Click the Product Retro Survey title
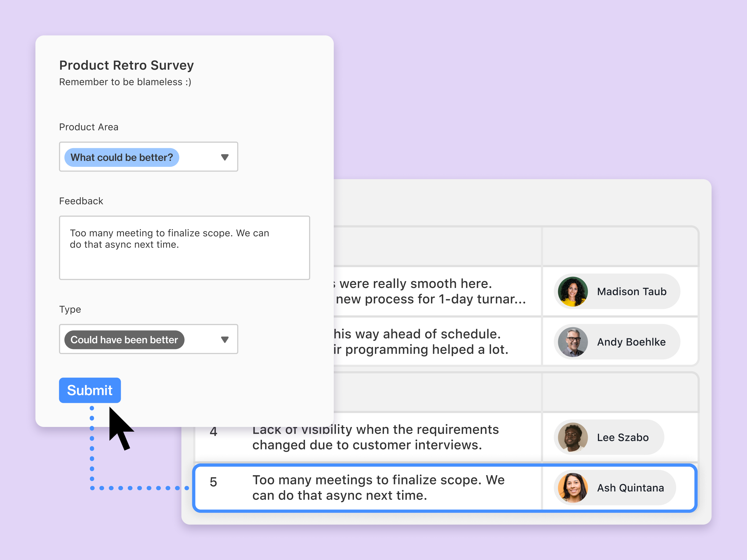The height and width of the screenshot is (560, 747). click(x=126, y=65)
